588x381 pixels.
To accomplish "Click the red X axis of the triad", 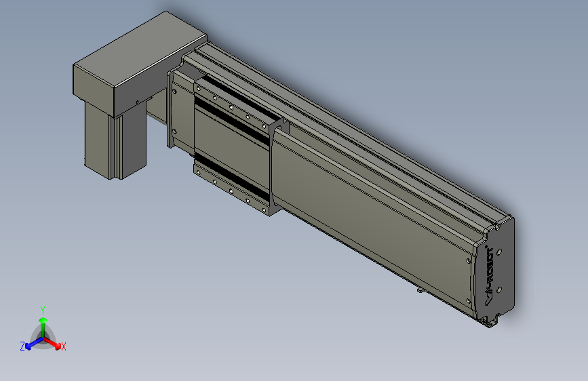I will click(53, 344).
